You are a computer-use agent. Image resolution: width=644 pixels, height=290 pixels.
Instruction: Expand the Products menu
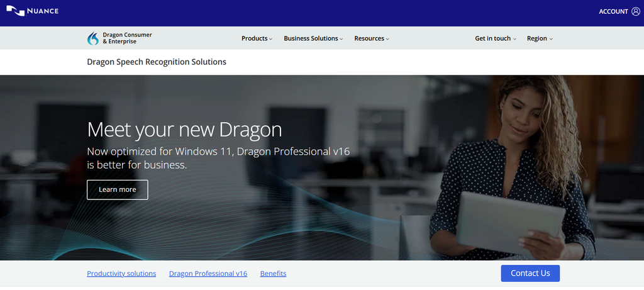(257, 38)
